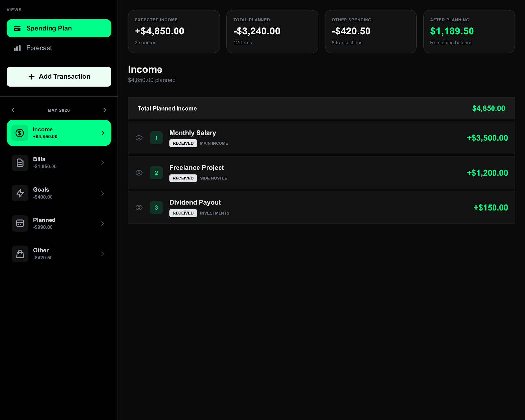Click the Monthly Salary title
The width and height of the screenshot is (525, 420).
(x=193, y=133)
